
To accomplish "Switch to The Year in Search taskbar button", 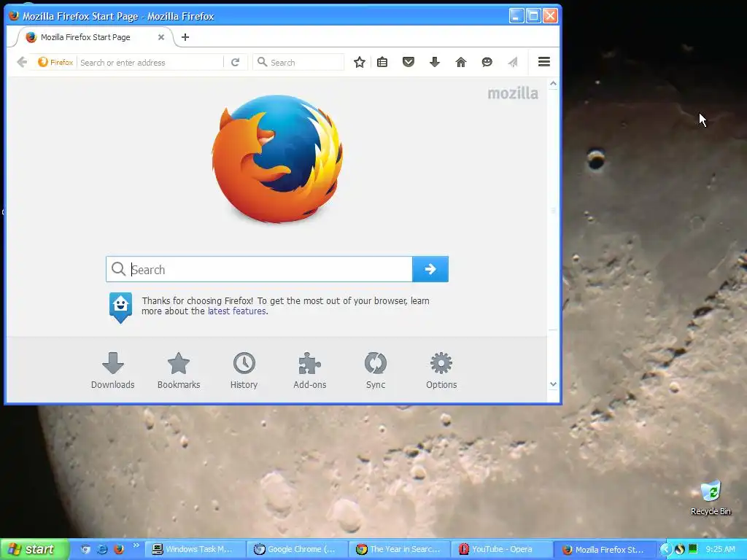I will click(399, 549).
